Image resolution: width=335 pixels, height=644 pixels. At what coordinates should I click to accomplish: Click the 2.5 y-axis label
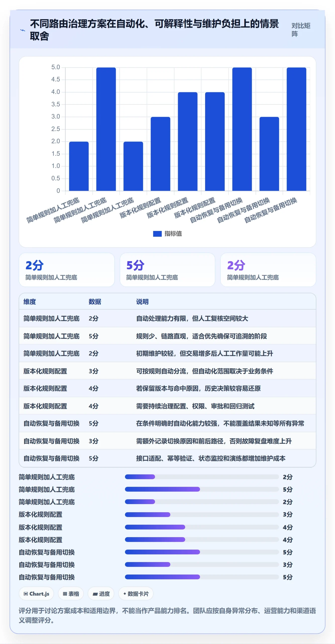click(x=56, y=129)
